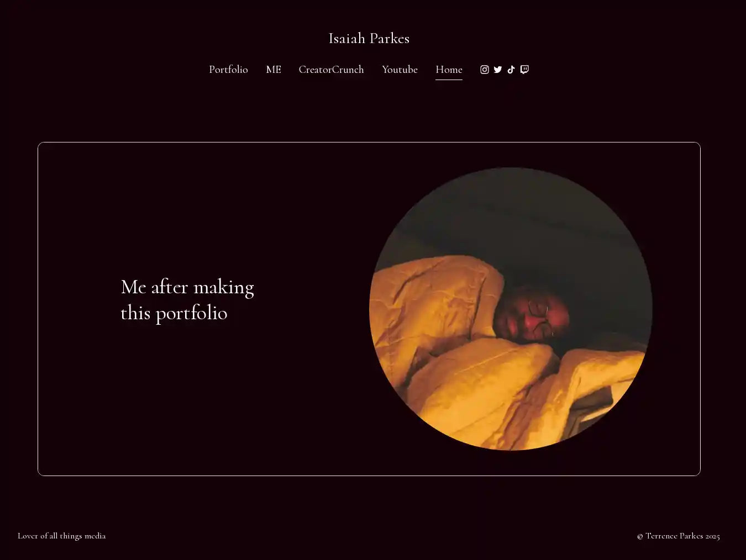Open the TikTok icon link
The height and width of the screenshot is (560, 746).
[511, 70]
